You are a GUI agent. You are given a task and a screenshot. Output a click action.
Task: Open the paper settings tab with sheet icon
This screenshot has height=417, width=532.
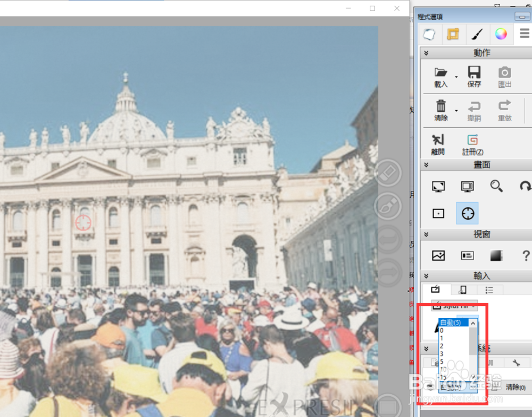tap(429, 34)
